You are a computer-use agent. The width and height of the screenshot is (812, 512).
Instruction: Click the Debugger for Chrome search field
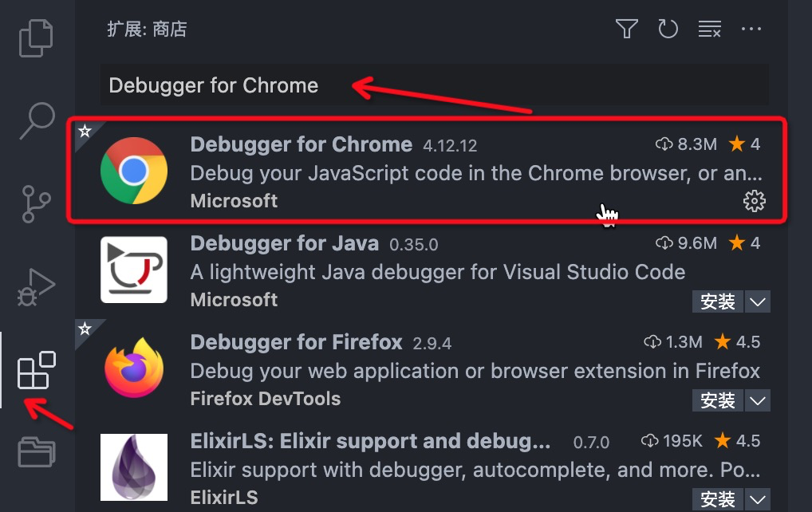(x=434, y=85)
